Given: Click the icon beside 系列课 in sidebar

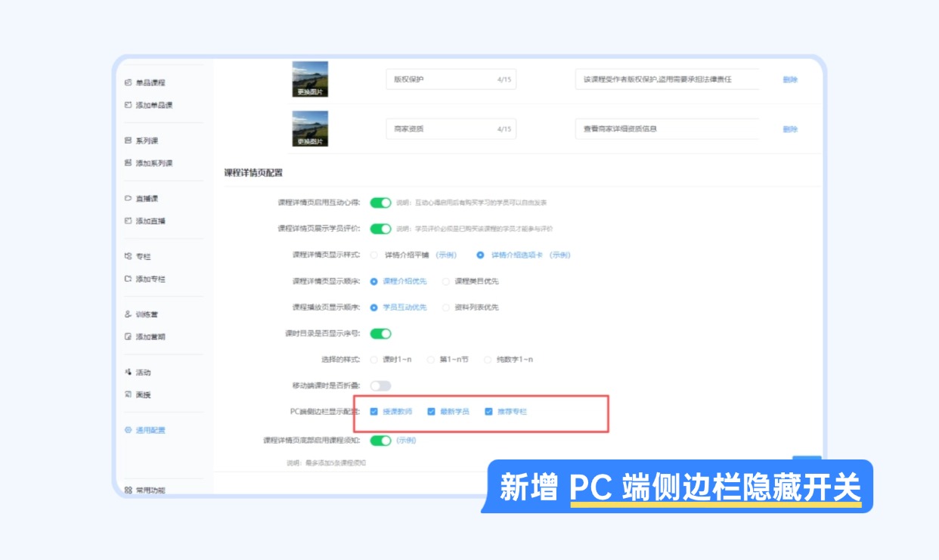Looking at the screenshot, I should (128, 141).
